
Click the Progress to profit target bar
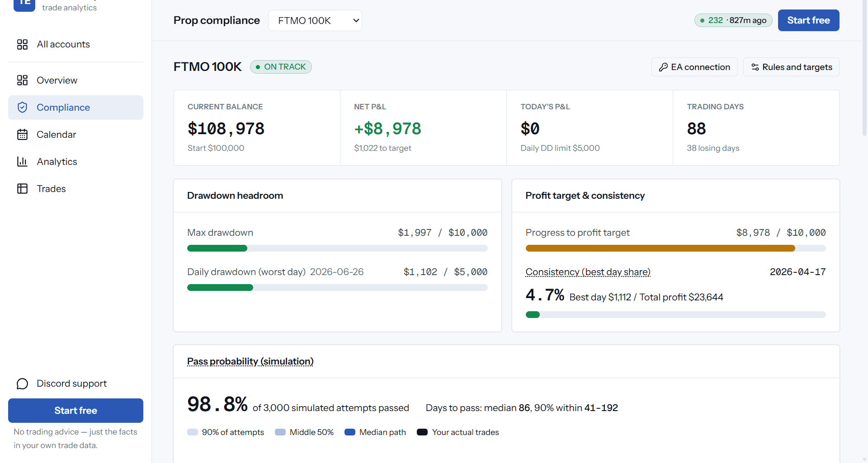(675, 248)
